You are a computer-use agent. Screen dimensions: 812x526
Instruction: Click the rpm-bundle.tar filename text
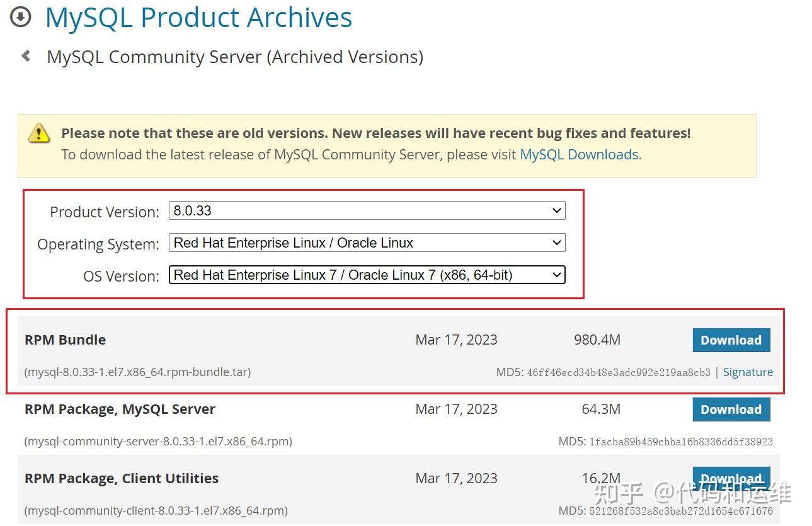coord(137,372)
